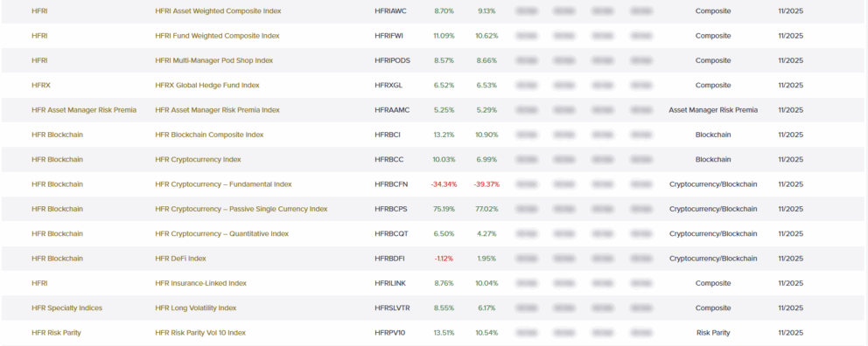Image resolution: width=868 pixels, height=346 pixels.
Task: Click Cryptocurrency/Blockchain strategy in HFRBCQT row
Action: [x=713, y=234]
